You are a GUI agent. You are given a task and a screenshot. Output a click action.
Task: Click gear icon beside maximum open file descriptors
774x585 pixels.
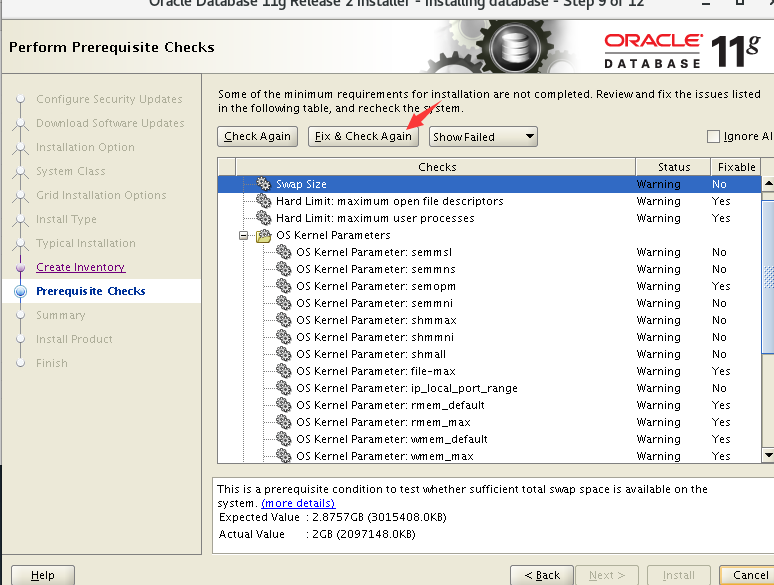264,201
